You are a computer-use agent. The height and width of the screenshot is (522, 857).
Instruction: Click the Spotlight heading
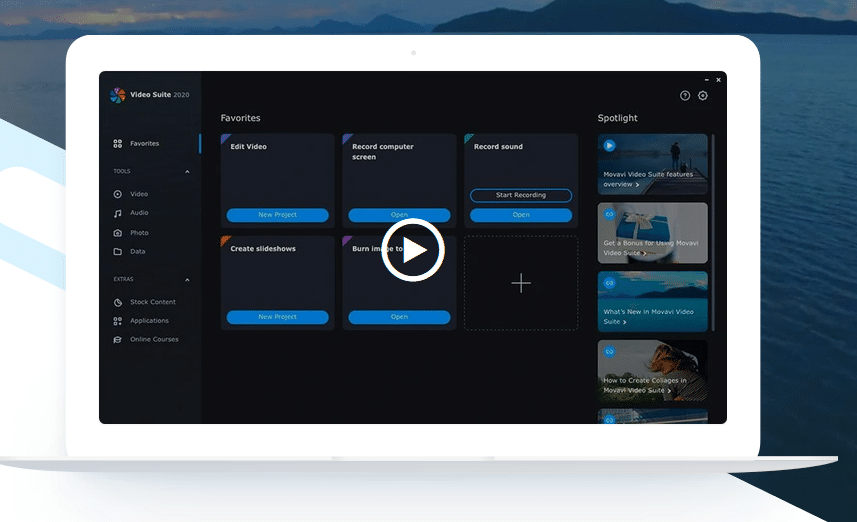click(618, 118)
